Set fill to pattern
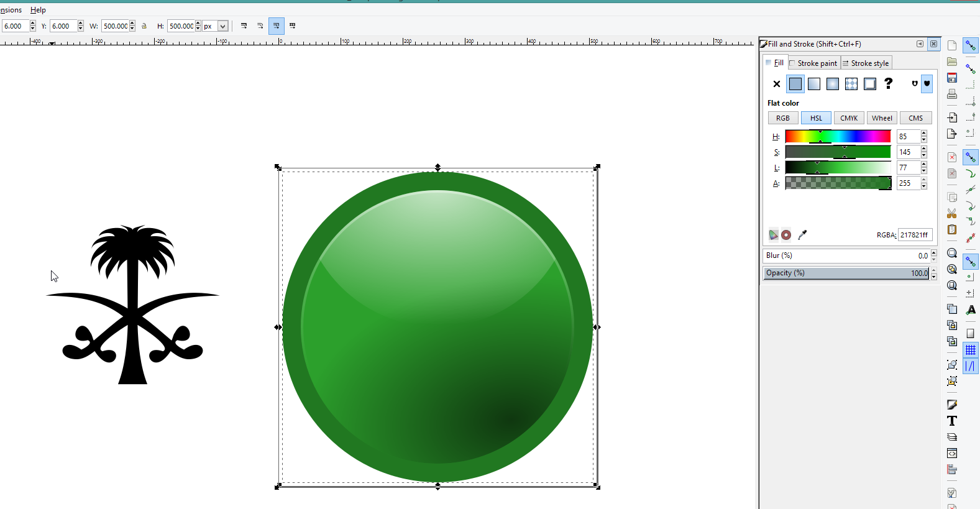 coord(851,84)
